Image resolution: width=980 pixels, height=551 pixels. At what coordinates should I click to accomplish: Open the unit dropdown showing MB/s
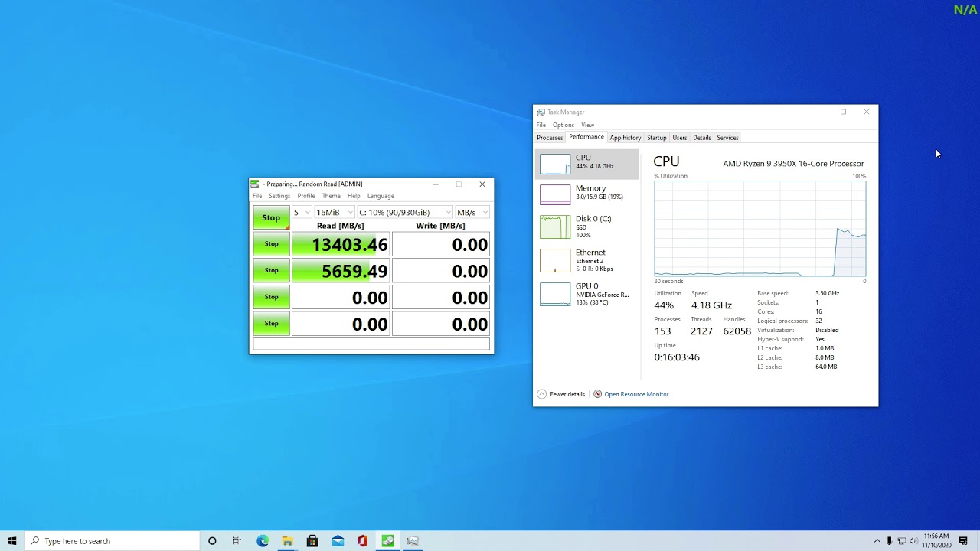click(x=472, y=212)
